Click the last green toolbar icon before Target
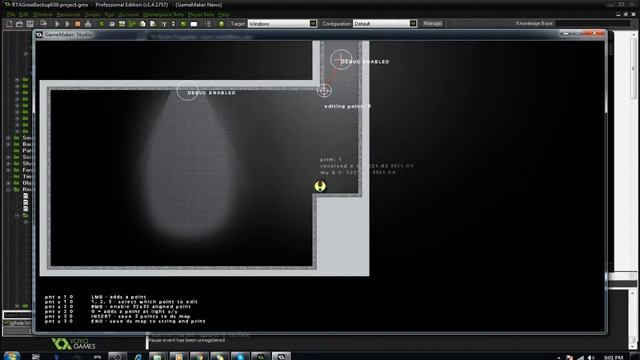 (x=221, y=24)
